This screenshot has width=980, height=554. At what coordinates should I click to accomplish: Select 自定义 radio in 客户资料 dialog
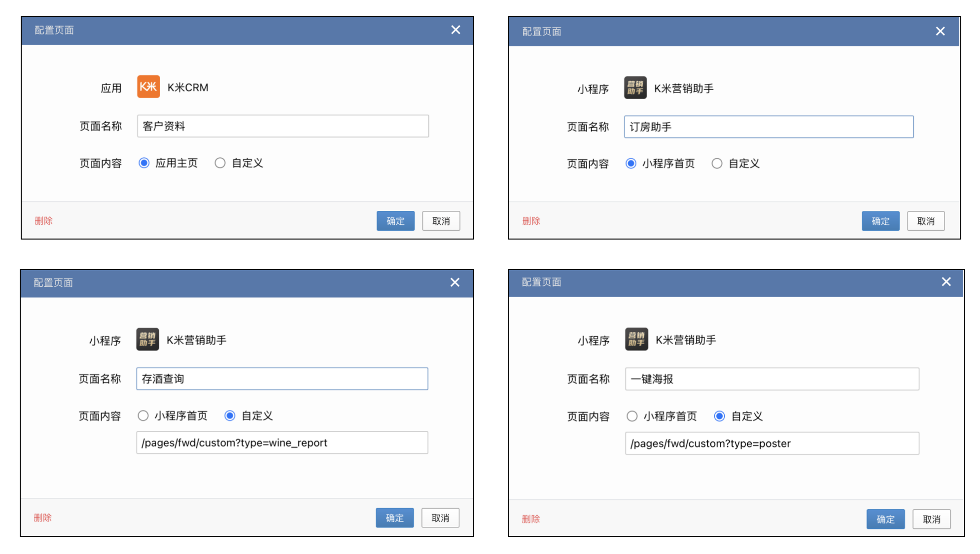(x=220, y=163)
